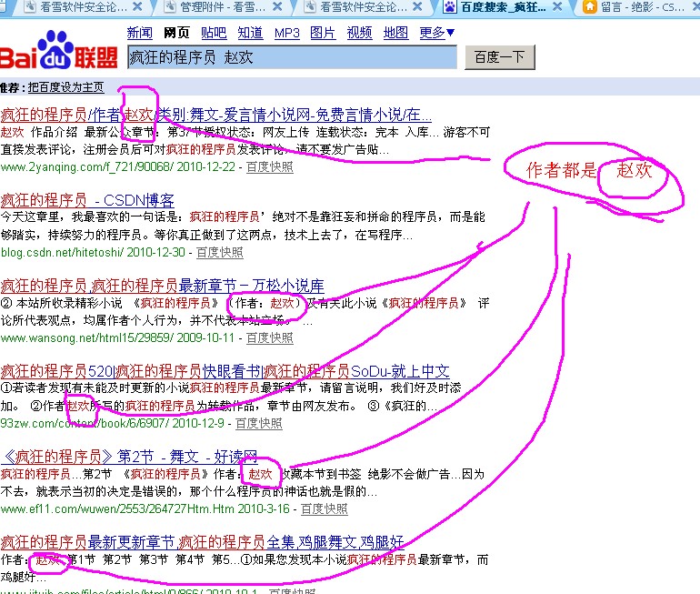The width and height of the screenshot is (700, 594).
Task: Open the 视频 search category
Action: 359,33
